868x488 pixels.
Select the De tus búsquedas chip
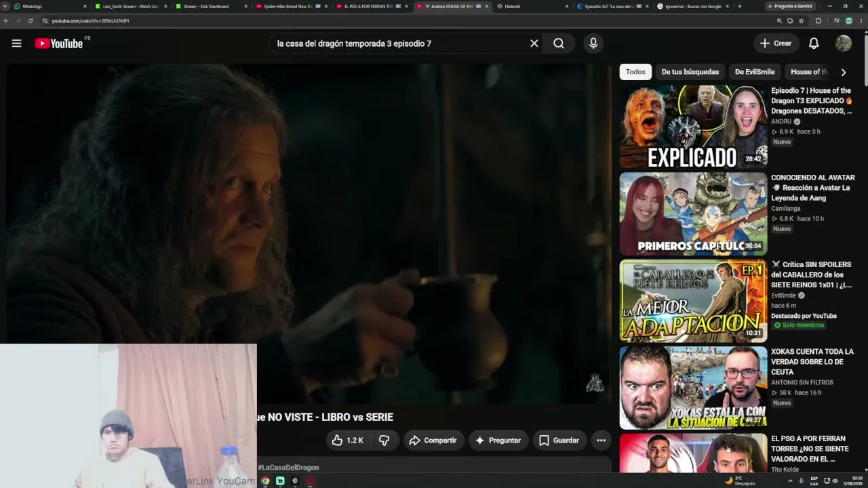690,72
